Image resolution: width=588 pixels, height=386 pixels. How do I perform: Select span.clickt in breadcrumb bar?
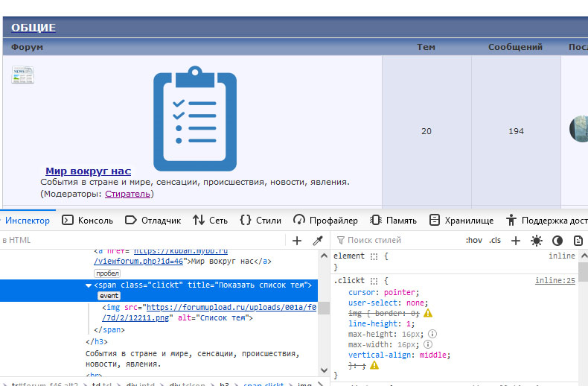click(263, 384)
